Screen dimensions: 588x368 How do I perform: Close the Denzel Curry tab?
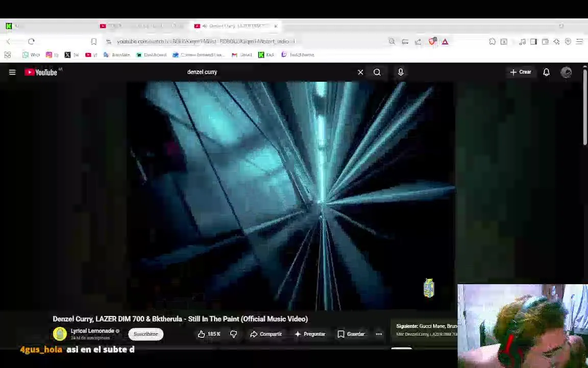coord(276,26)
